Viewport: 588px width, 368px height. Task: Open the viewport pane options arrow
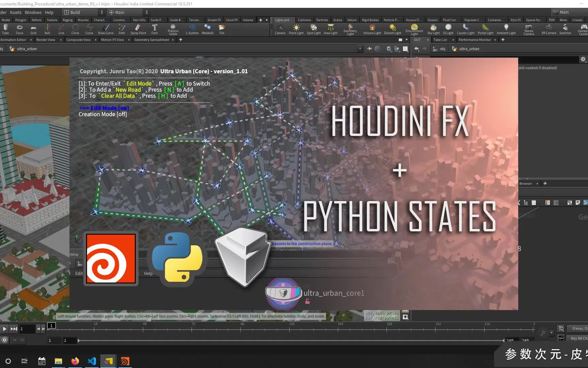tap(406, 40)
